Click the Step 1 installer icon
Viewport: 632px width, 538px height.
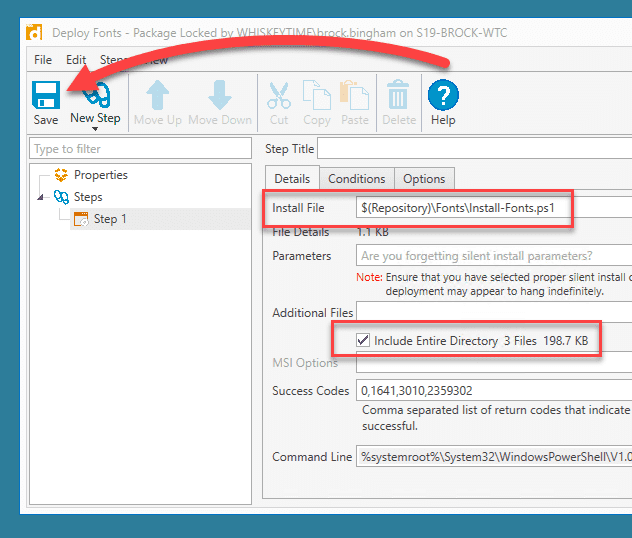tap(81, 219)
